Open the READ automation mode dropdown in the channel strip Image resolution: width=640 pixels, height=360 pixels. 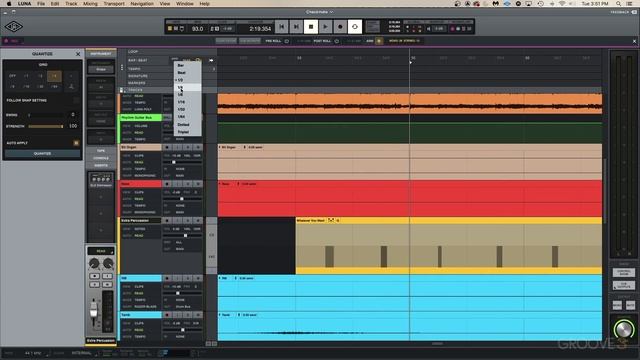point(101,251)
